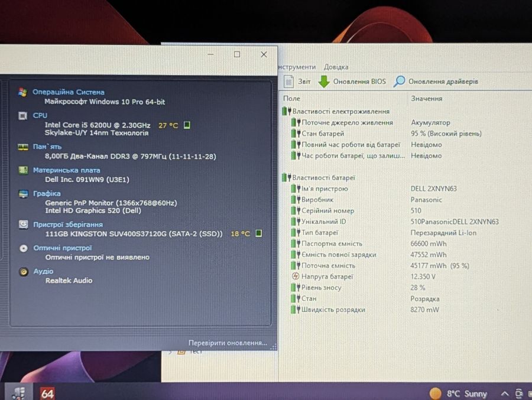Image resolution: width=532 pixels, height=400 pixels.
Task: Open the Операційна Система section in Speccy
Action: pyautogui.click(x=68, y=92)
